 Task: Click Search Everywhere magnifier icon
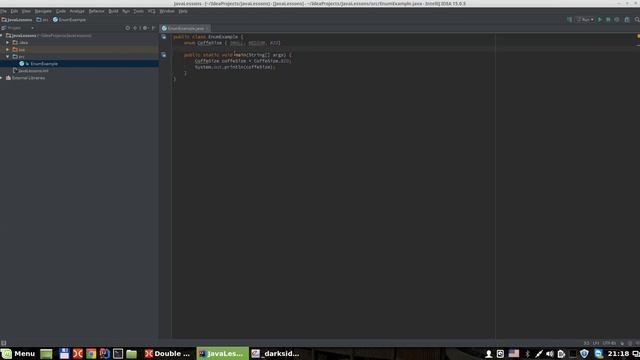(637, 20)
